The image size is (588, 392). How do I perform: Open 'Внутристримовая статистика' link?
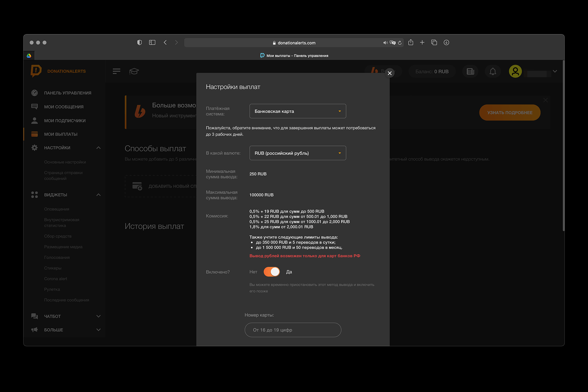coord(62,223)
